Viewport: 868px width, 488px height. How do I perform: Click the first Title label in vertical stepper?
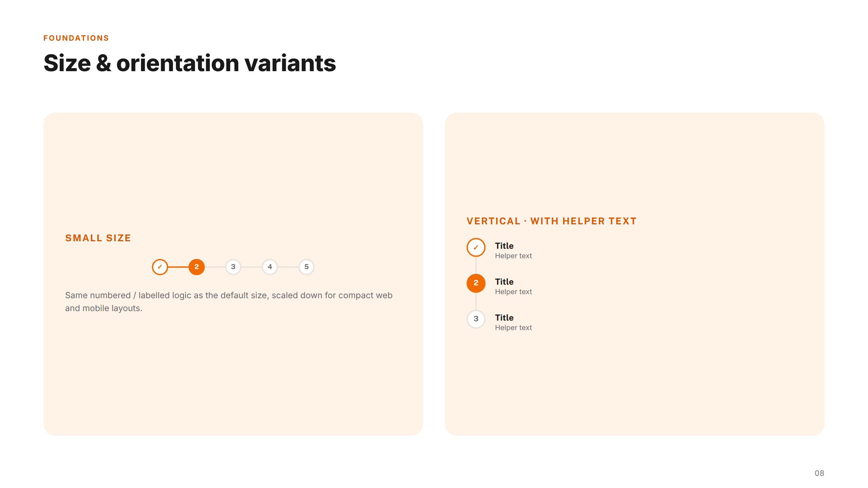tap(504, 246)
